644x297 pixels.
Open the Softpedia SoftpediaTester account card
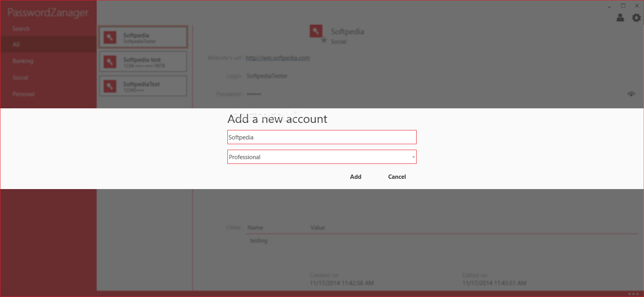143,37
